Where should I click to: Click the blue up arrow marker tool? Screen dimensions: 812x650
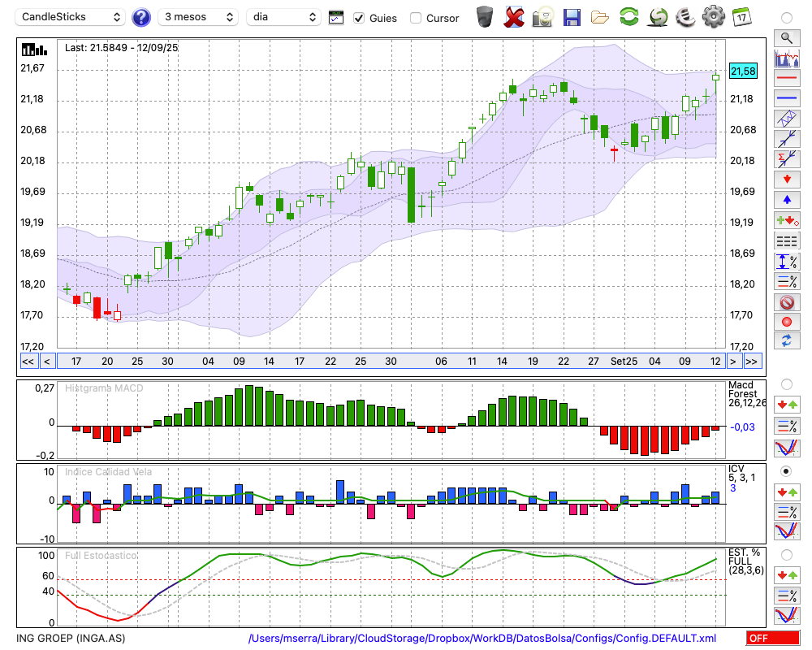tap(787, 200)
